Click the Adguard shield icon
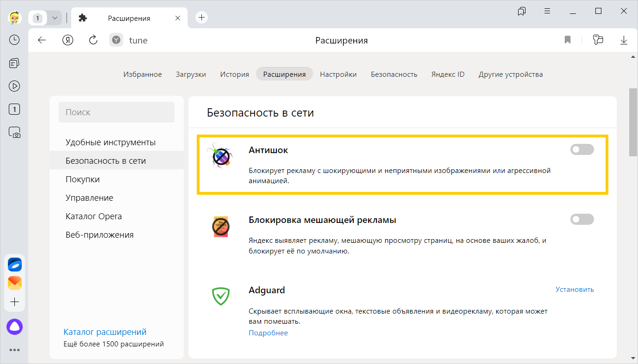The width and height of the screenshot is (638, 364). coord(221,296)
